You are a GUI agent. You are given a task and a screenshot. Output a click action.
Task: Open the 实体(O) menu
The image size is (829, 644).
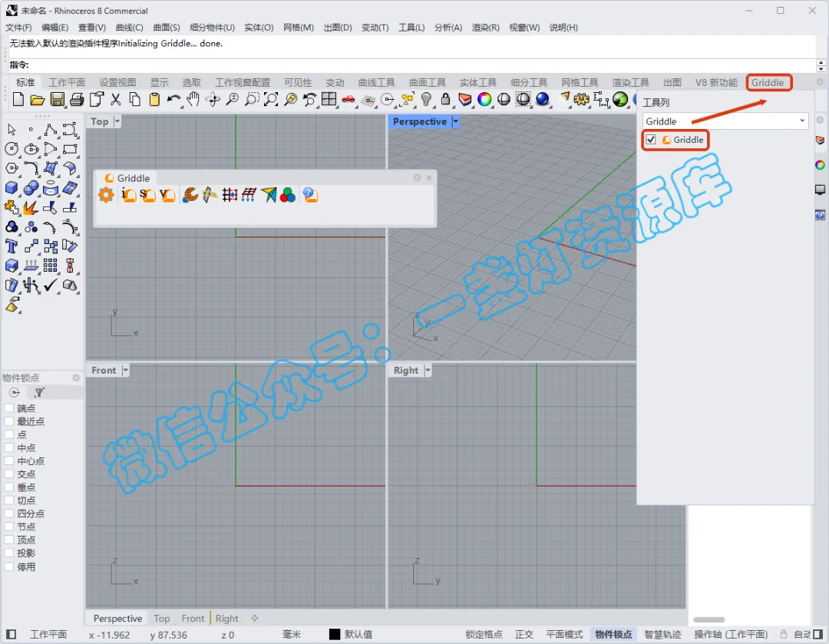pyautogui.click(x=259, y=28)
